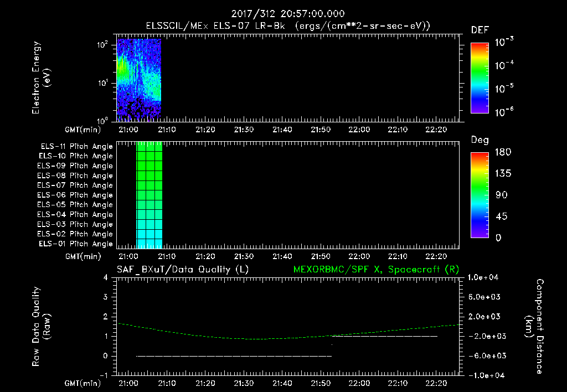The image size is (567, 392).
Task: Select the ELS-08 Pitch Angle row label
Action: (x=75, y=176)
